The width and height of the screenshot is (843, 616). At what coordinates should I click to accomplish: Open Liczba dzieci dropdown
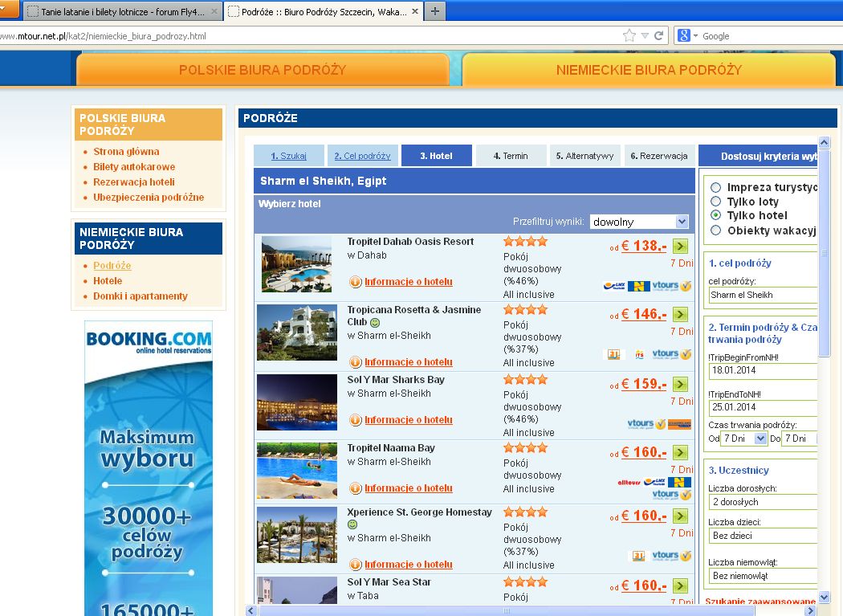point(763,536)
